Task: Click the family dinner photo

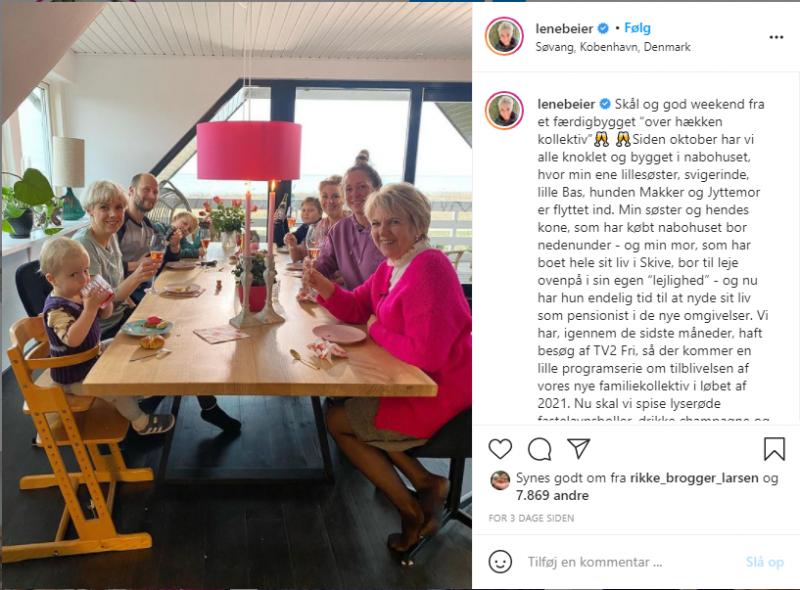Action: click(236, 295)
